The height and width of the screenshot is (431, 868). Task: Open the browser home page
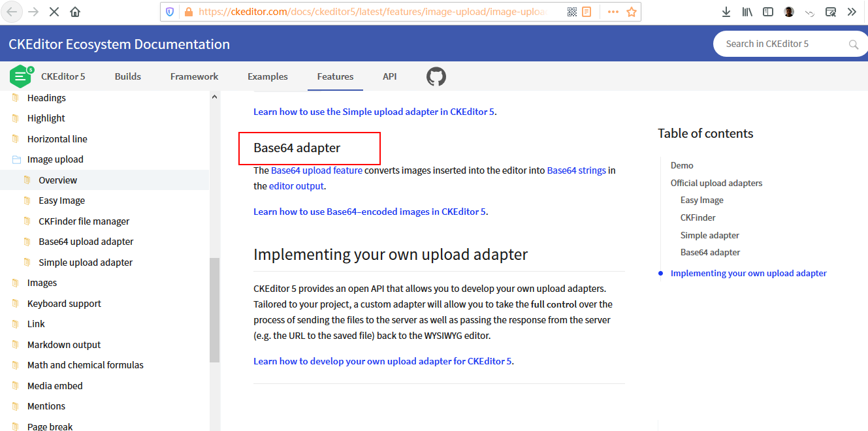pyautogui.click(x=75, y=12)
